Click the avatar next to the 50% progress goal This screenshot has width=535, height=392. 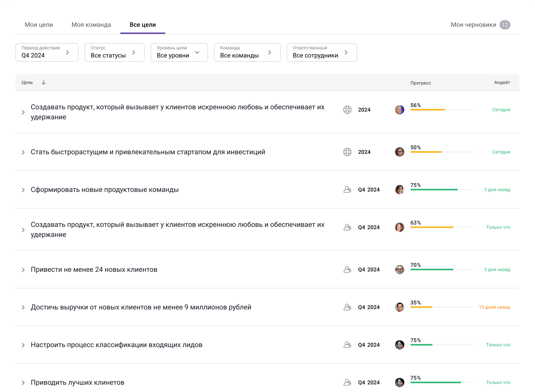click(400, 152)
